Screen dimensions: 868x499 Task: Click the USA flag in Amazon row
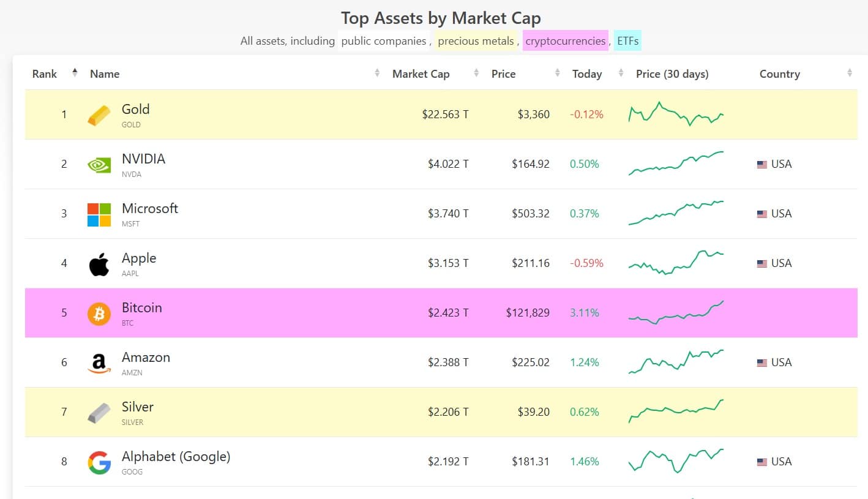762,362
